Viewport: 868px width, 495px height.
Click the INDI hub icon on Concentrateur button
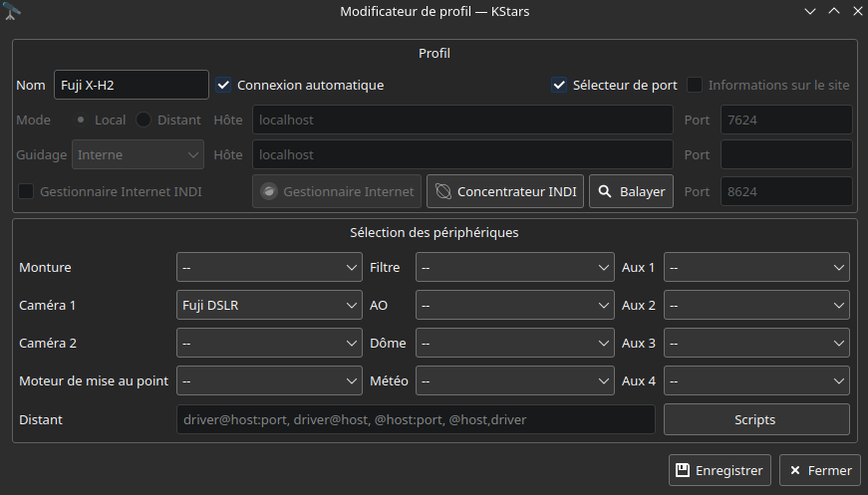click(x=444, y=191)
